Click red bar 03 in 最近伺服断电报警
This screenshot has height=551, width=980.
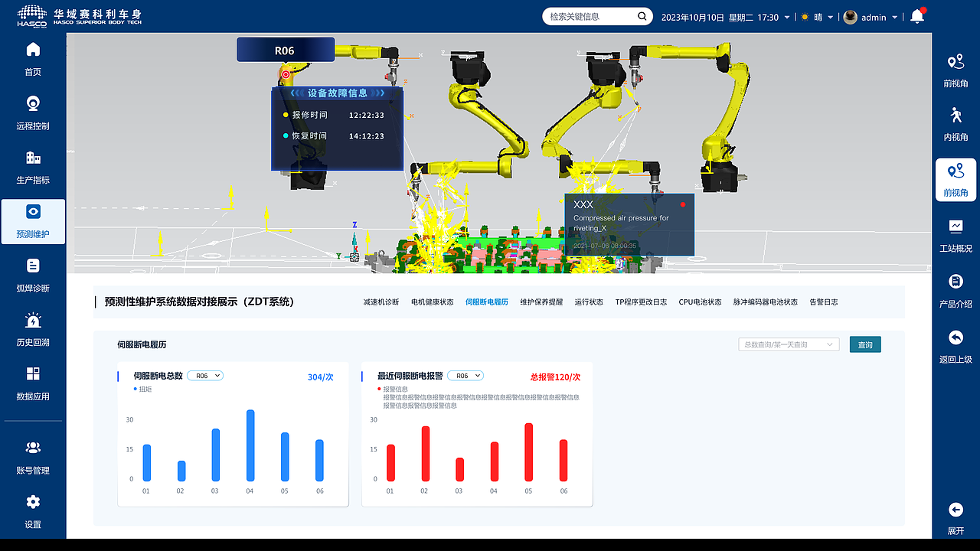[x=459, y=470]
